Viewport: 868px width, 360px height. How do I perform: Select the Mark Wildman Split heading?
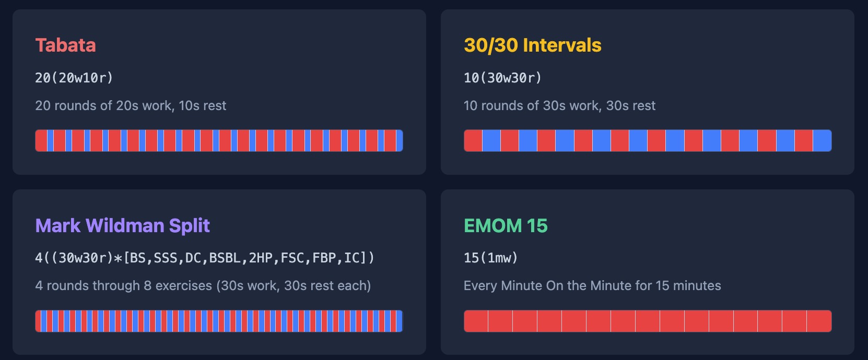point(122,225)
